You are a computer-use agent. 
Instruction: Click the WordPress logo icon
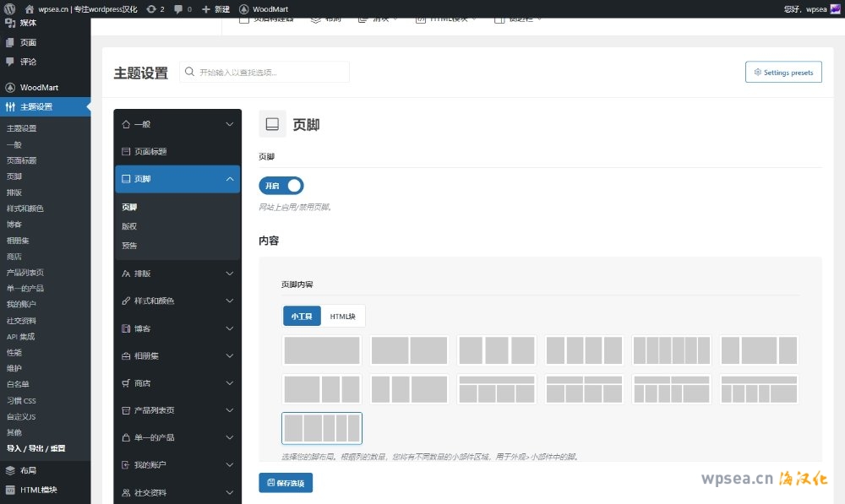point(9,8)
